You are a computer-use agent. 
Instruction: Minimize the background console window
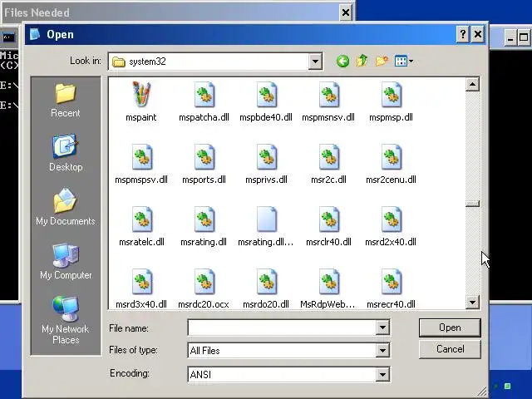tap(510, 37)
